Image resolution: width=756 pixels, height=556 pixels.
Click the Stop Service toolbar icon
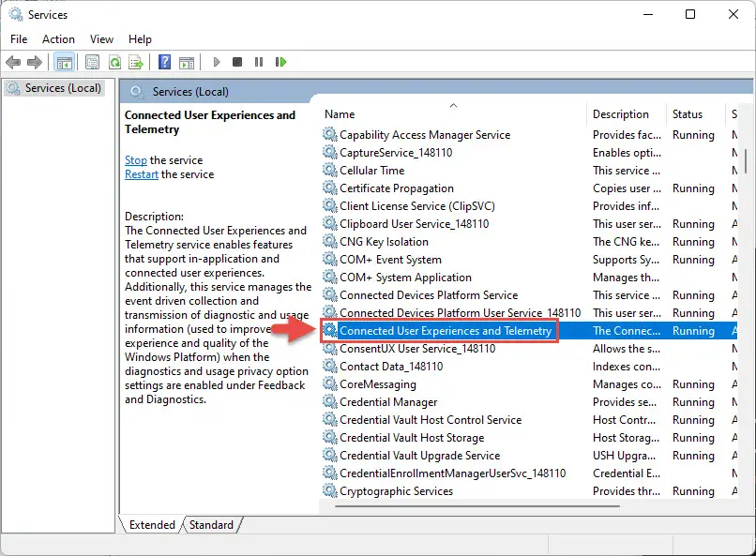(x=236, y=62)
